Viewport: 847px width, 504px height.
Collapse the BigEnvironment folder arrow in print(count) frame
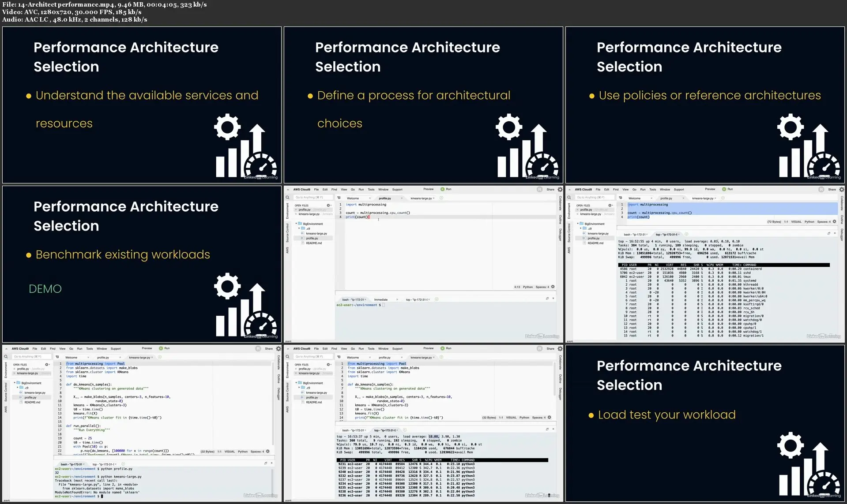click(296, 224)
